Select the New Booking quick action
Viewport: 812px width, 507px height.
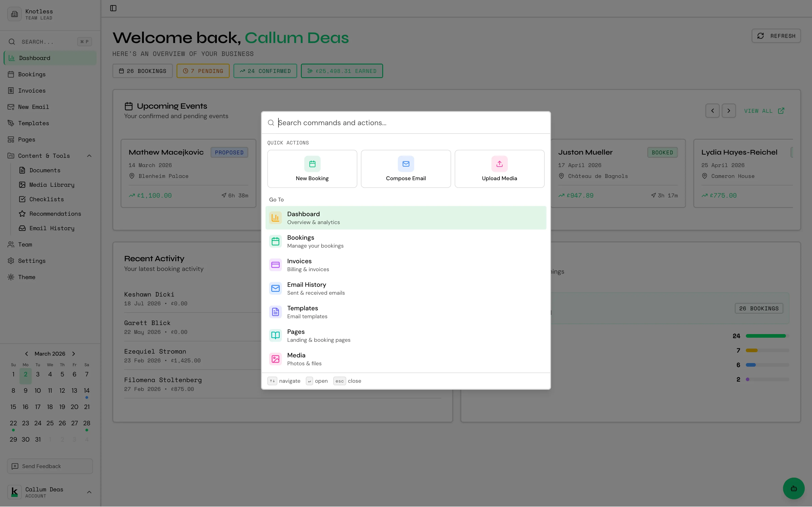pos(312,169)
